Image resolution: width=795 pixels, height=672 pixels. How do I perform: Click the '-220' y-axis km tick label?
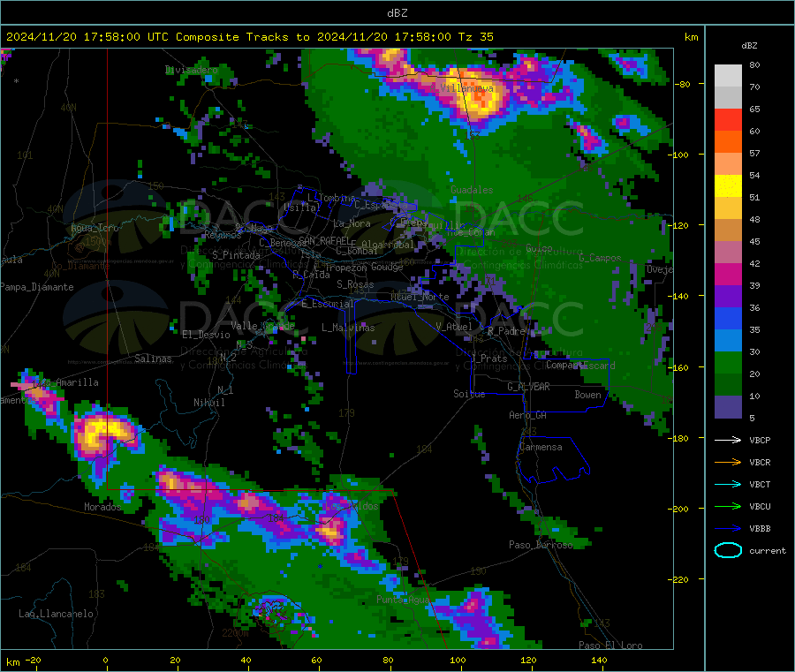tap(680, 580)
